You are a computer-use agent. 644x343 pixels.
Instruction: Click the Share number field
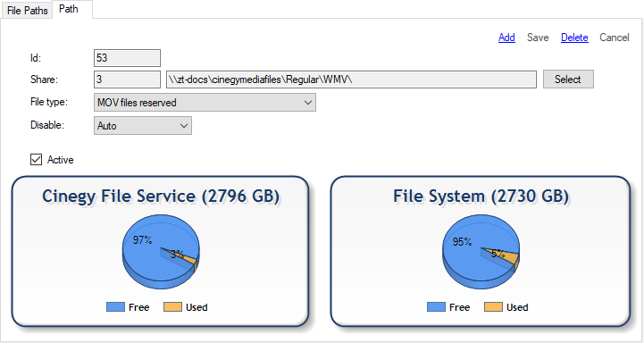click(x=127, y=79)
